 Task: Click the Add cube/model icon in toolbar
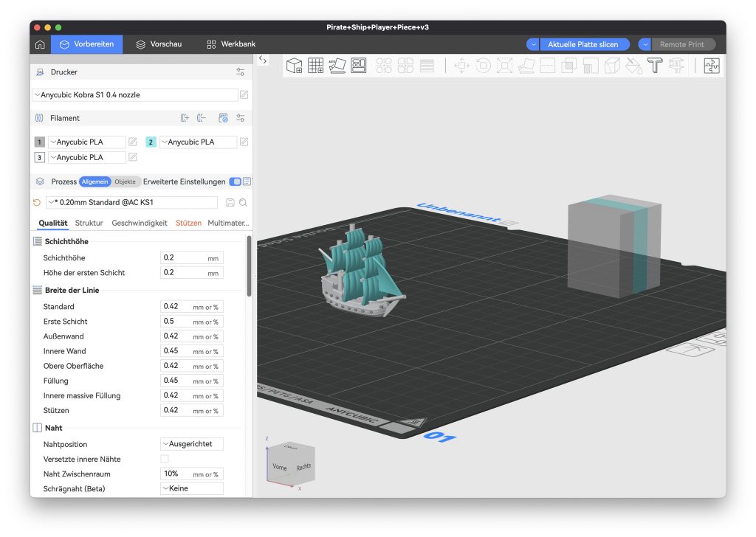(x=294, y=66)
